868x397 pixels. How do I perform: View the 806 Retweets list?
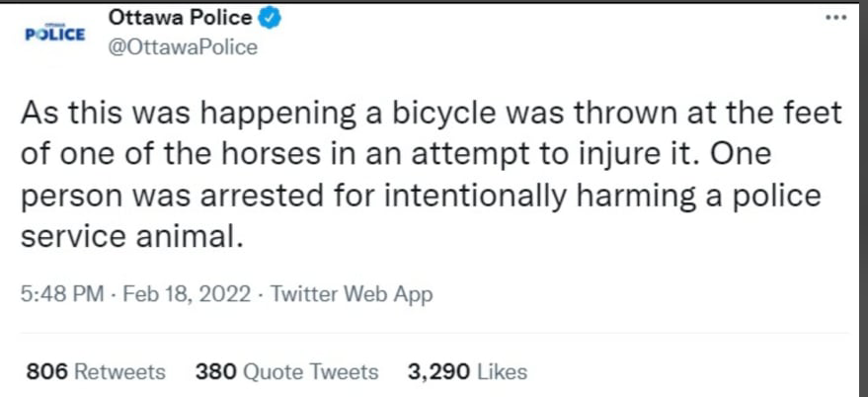point(96,371)
